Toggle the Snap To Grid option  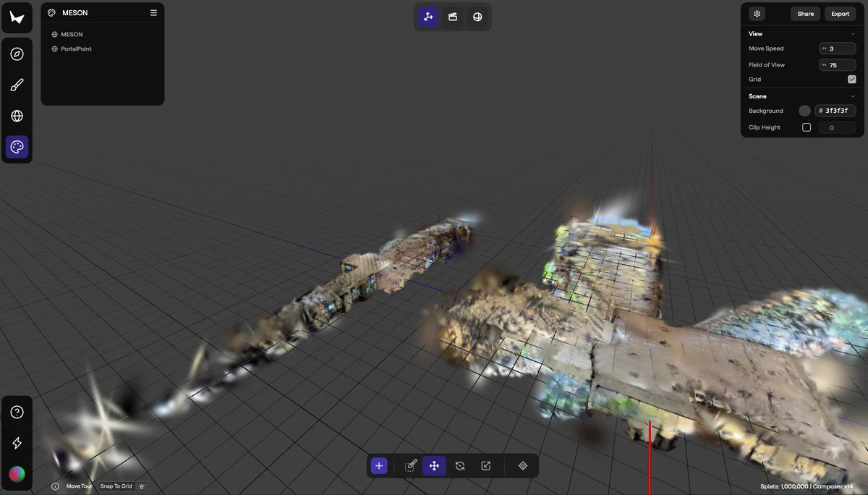123,486
